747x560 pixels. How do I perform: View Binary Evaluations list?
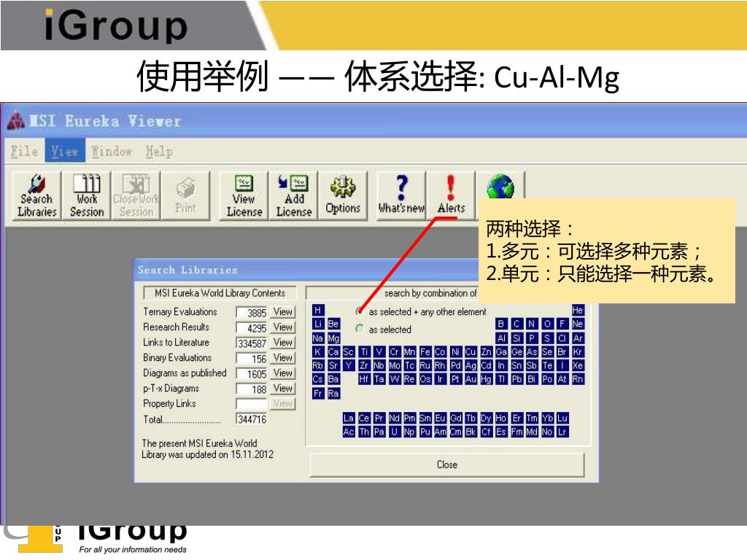(283, 357)
